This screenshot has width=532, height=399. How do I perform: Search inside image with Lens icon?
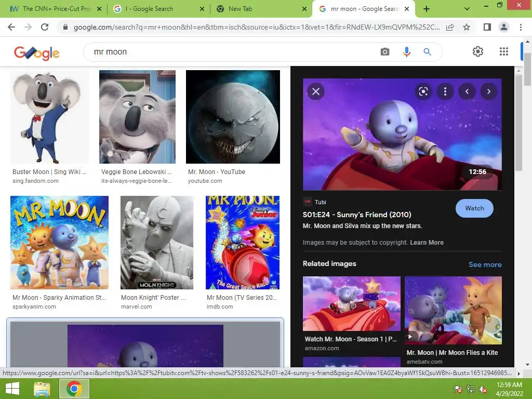[423, 91]
